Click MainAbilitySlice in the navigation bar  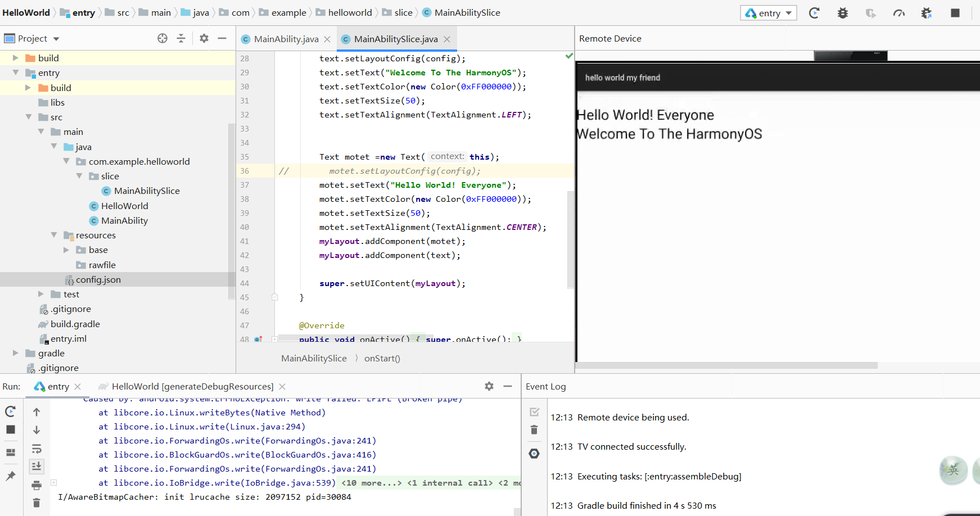467,12
